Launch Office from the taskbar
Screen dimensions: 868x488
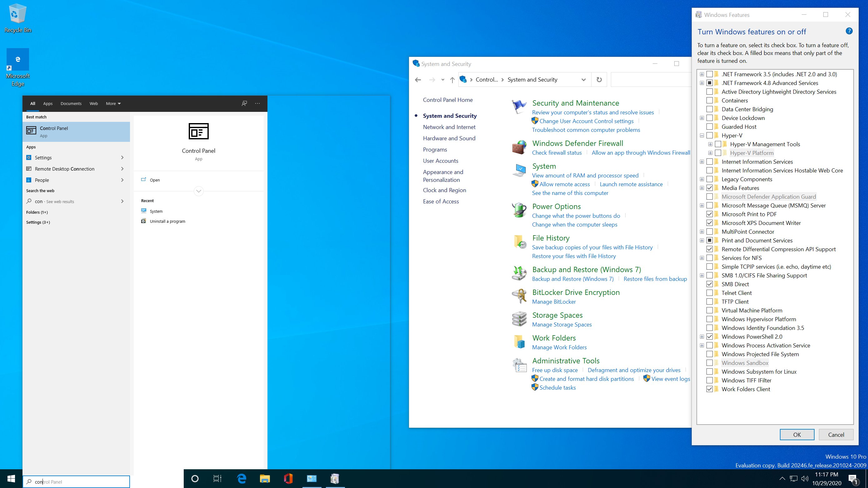288,479
